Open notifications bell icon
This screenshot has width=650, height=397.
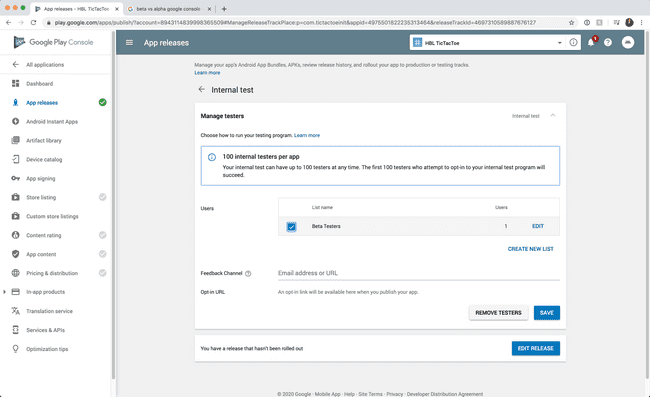pos(591,42)
